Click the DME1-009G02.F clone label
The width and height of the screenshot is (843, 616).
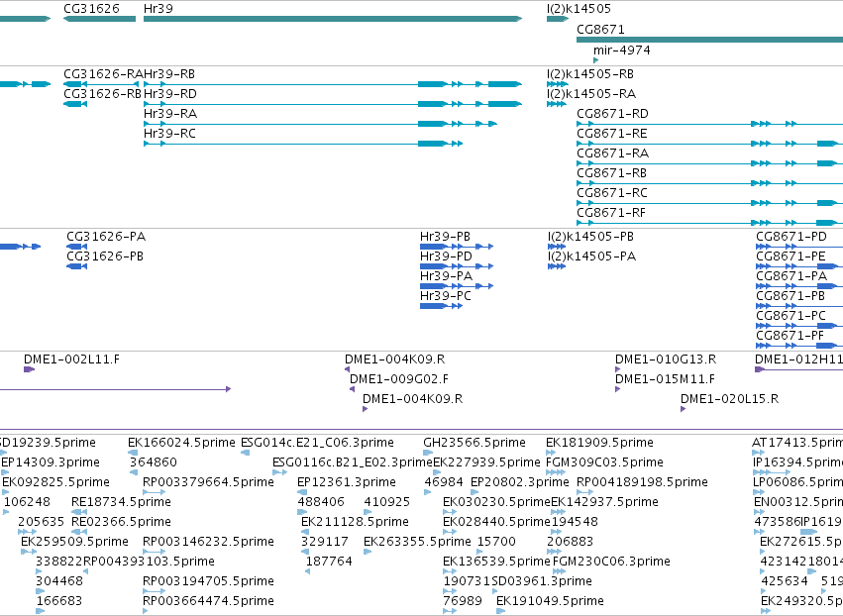[399, 379]
